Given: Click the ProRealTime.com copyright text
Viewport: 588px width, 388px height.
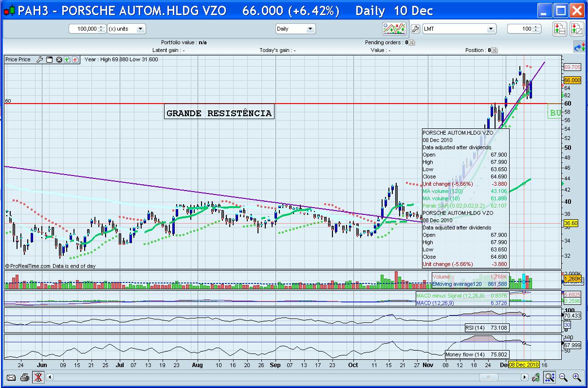Looking at the screenshot, I should (50, 266).
